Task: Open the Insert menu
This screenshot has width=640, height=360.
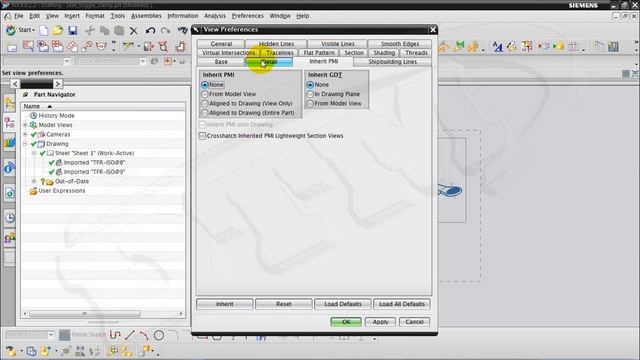Action: tap(72, 16)
